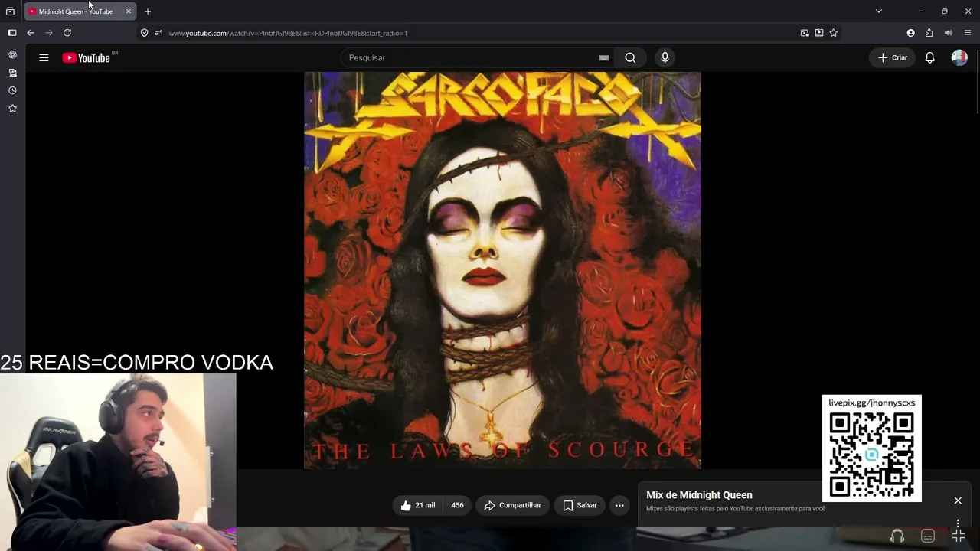
Task: Toggle the browser sidebar panel
Action: click(x=12, y=33)
